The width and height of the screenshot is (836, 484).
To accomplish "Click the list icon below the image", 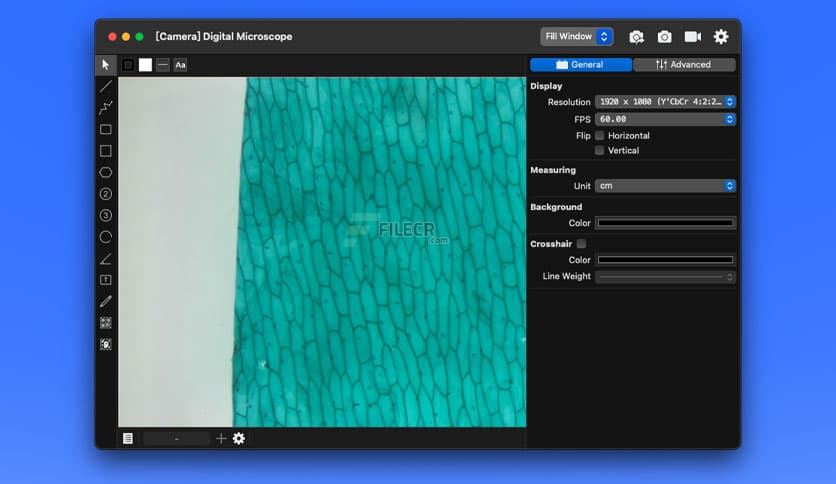I will tap(128, 438).
